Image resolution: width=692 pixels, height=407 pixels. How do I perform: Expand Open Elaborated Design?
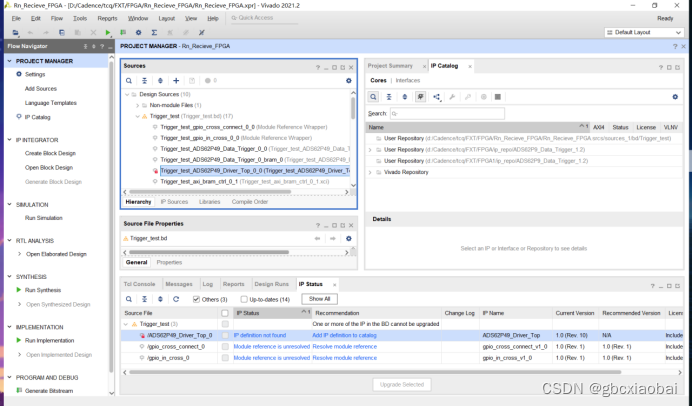[19, 254]
